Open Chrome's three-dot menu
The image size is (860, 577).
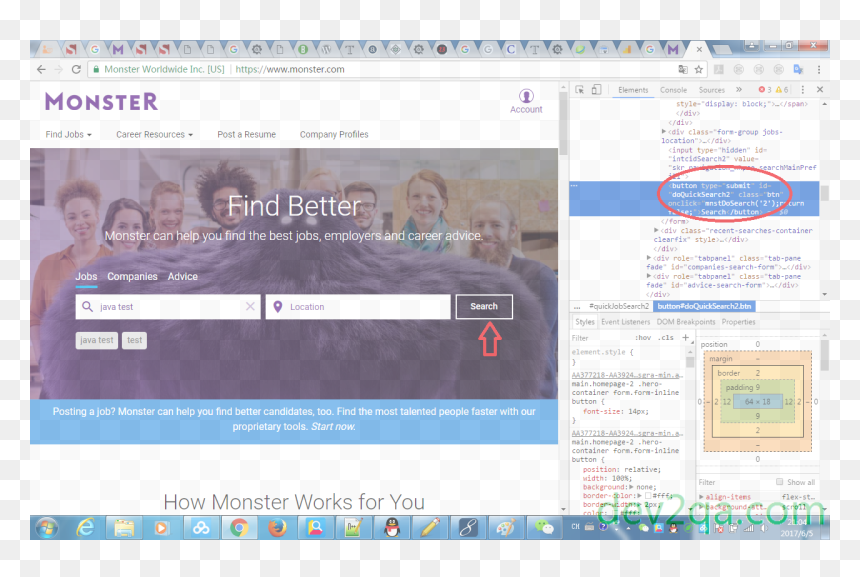pos(819,69)
